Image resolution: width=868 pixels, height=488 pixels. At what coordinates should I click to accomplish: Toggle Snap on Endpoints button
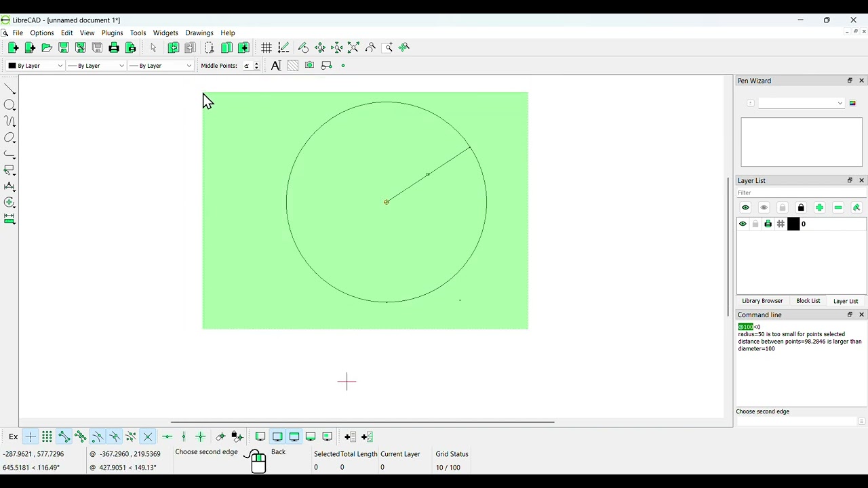click(x=64, y=437)
